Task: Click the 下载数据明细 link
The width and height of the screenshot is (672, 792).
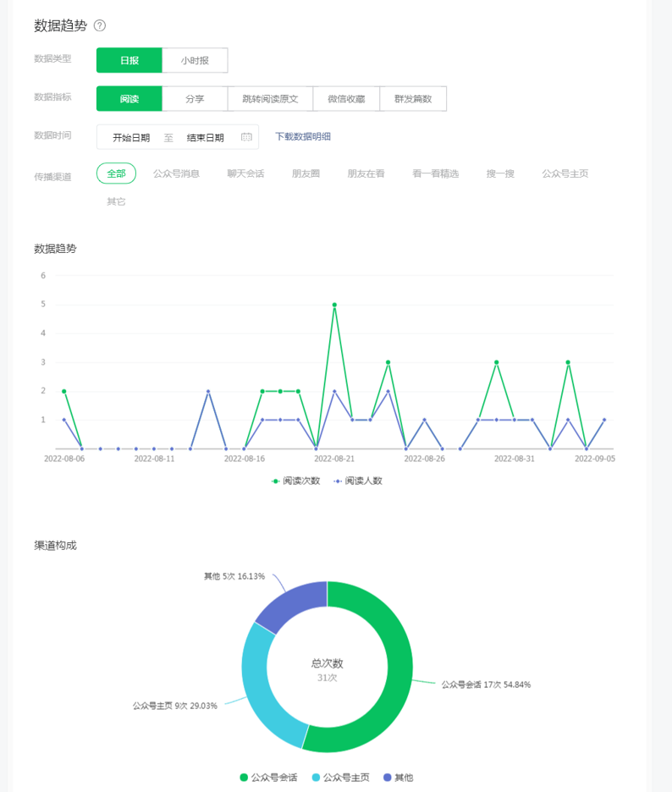Action: [303, 136]
